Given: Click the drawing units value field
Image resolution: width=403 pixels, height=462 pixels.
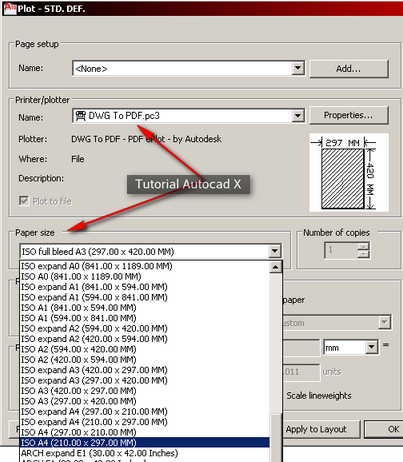Looking at the screenshot, I should point(302,372).
